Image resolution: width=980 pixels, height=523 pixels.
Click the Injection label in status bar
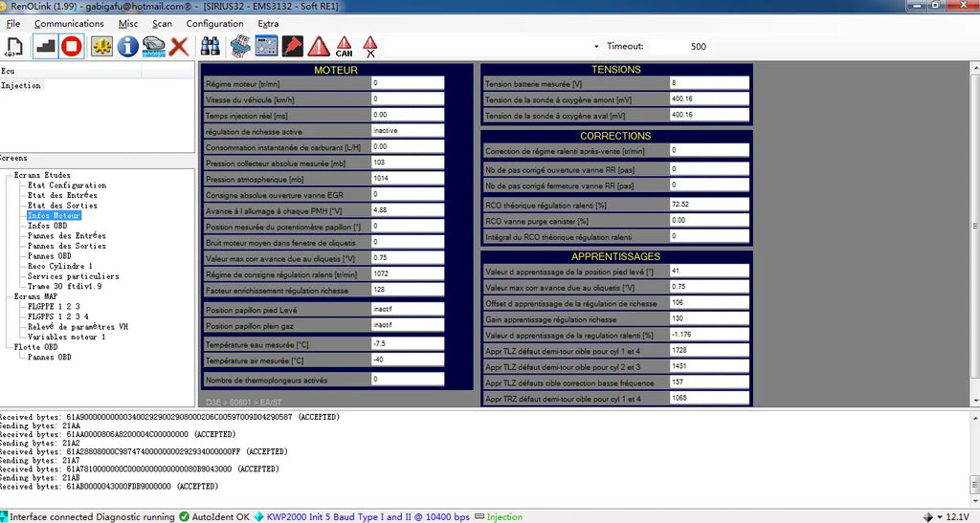click(504, 516)
